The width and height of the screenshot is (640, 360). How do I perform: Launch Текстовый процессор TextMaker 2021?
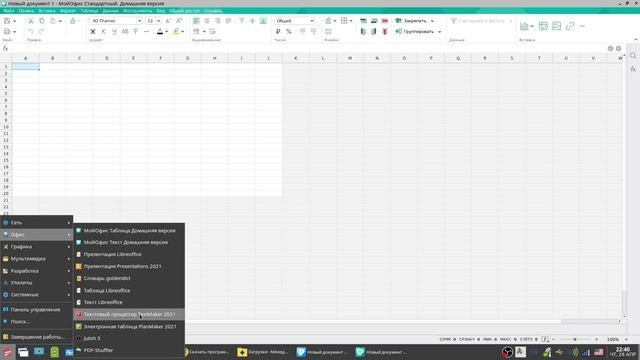[x=129, y=314]
